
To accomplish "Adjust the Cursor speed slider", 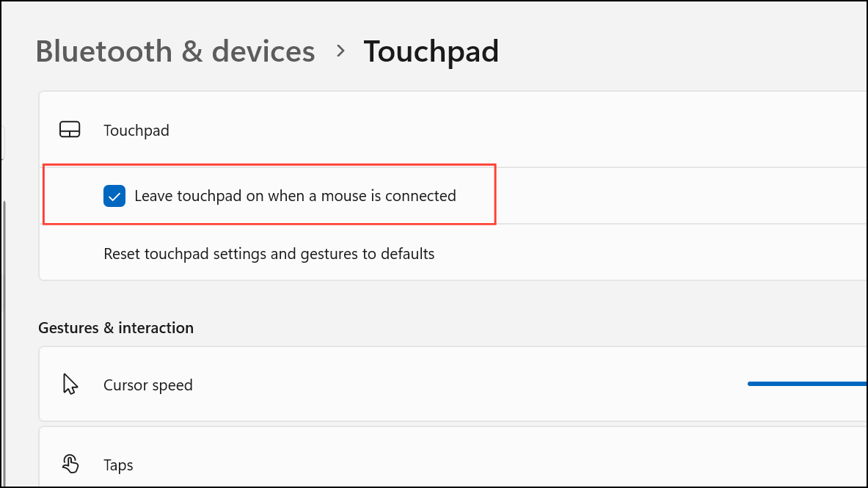I will point(807,382).
